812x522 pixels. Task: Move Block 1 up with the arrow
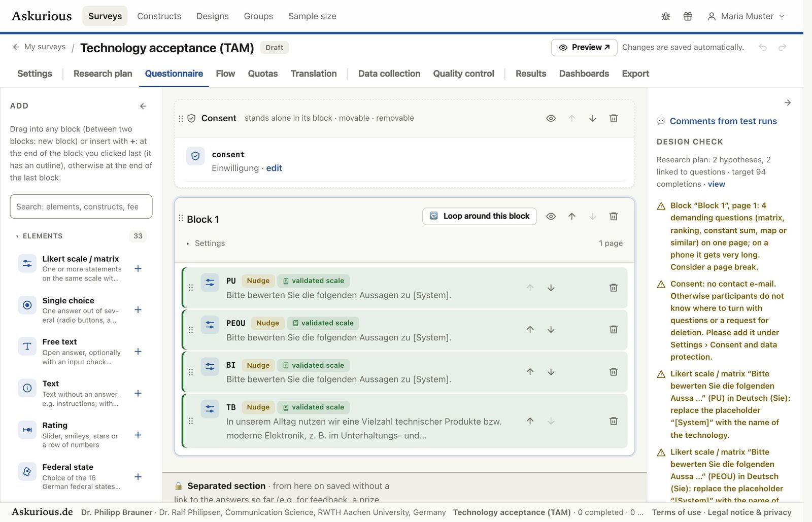pyautogui.click(x=571, y=216)
